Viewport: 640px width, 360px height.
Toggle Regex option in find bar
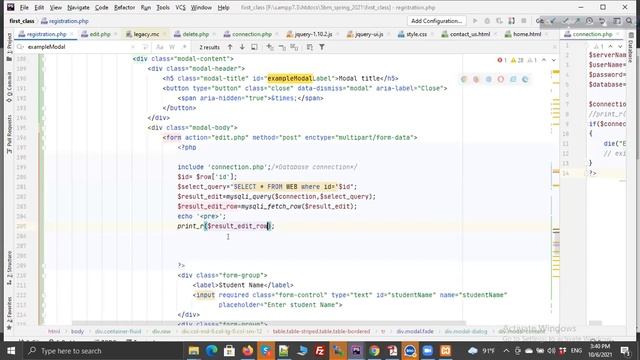[x=184, y=47]
